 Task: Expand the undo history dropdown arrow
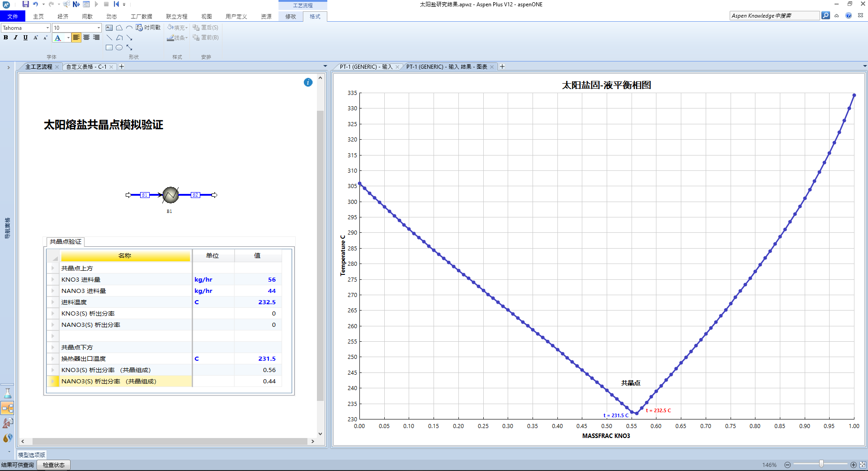[43, 4]
